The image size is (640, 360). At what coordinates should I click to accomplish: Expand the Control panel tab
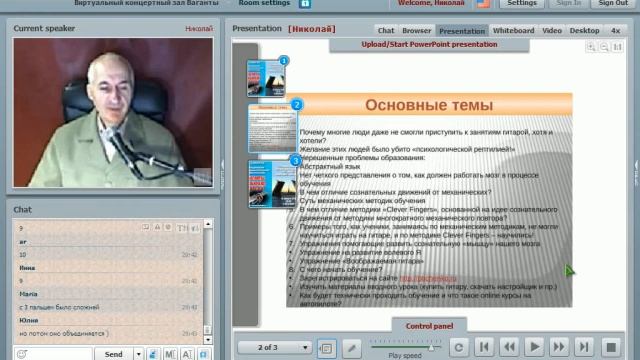pos(429,326)
